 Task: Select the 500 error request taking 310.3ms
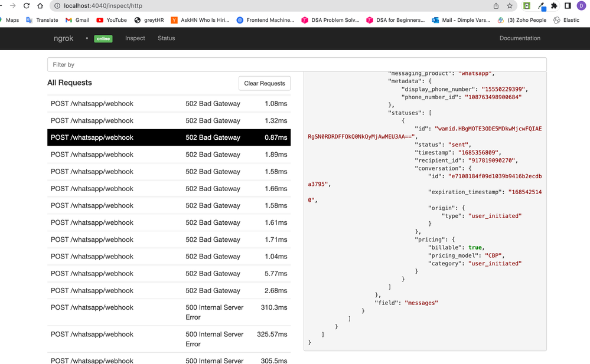169,313
